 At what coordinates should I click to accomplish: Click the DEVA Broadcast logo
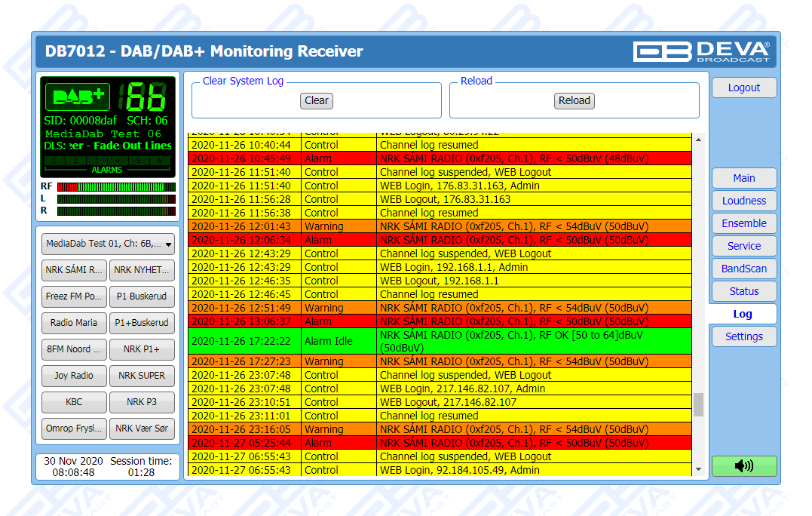pos(701,51)
